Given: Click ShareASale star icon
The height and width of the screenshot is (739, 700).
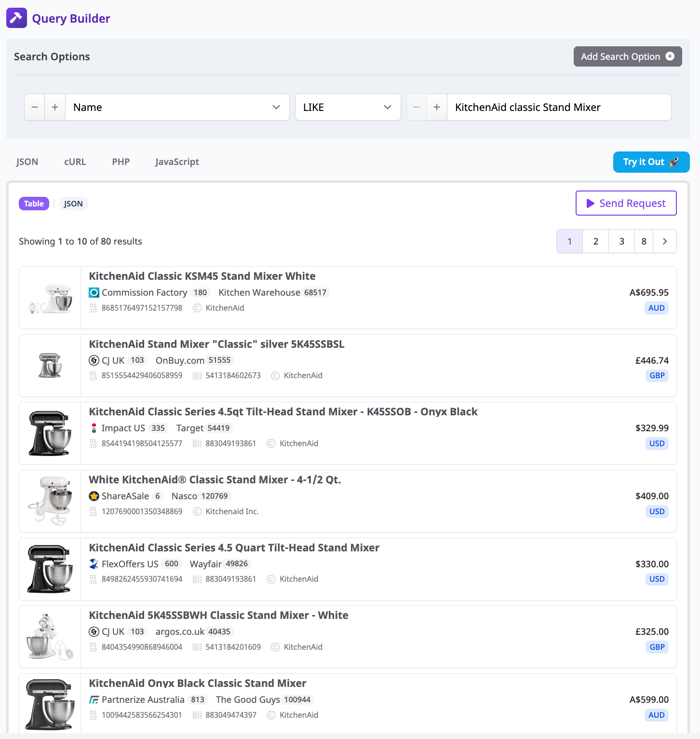Looking at the screenshot, I should 94,496.
